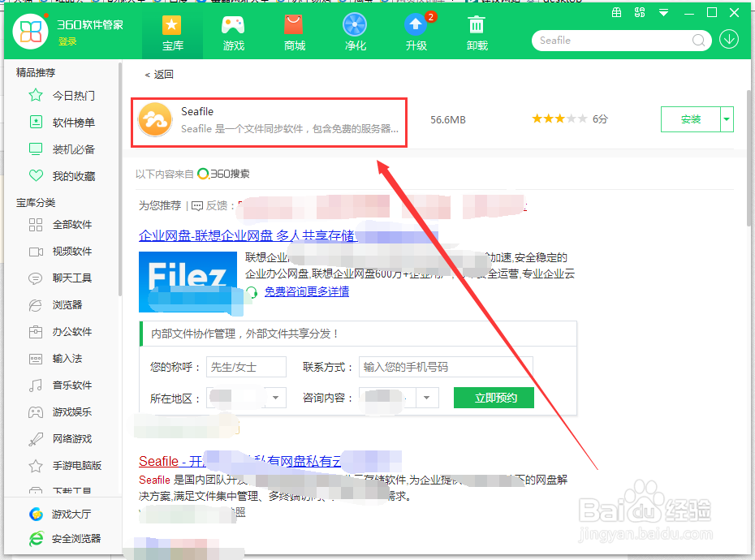Click the sidebar vertical scrollbar
This screenshot has height=560, width=755.
[x=120, y=179]
